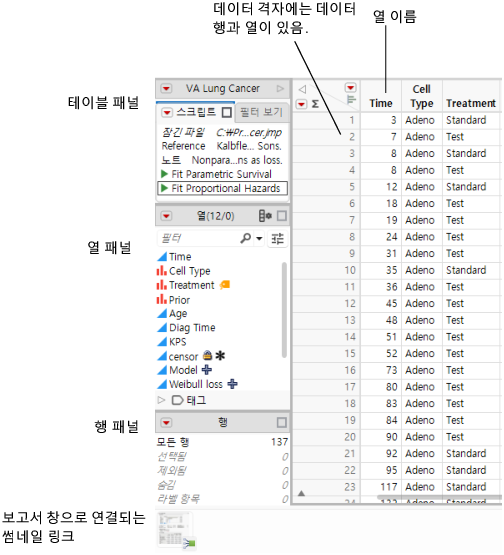Toggle the checkbox in the 행 panel header
504x555 pixels.
tap(282, 422)
